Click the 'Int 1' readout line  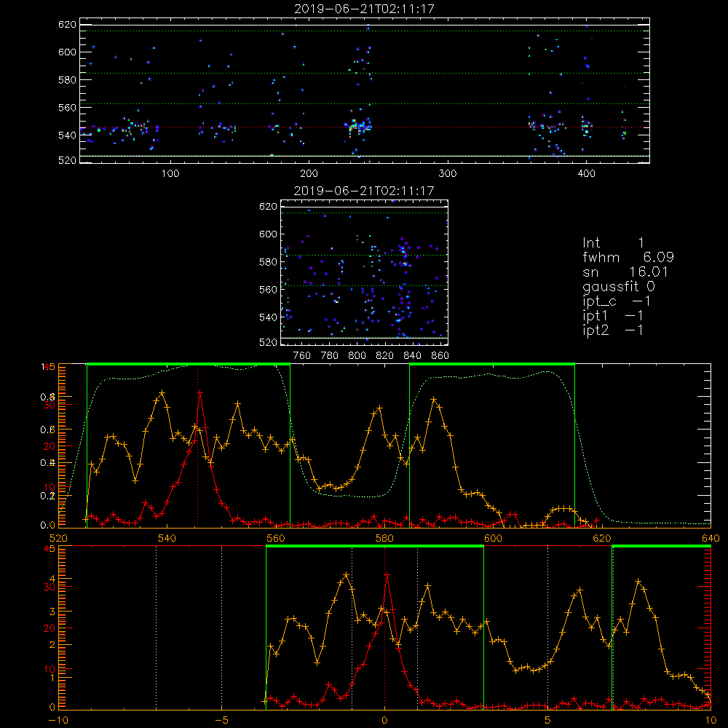tap(613, 243)
